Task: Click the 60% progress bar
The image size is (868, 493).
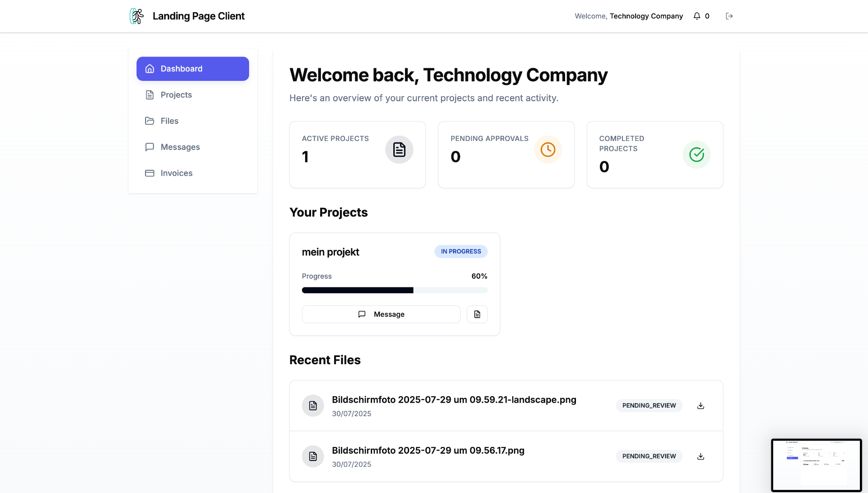Action: [394, 290]
